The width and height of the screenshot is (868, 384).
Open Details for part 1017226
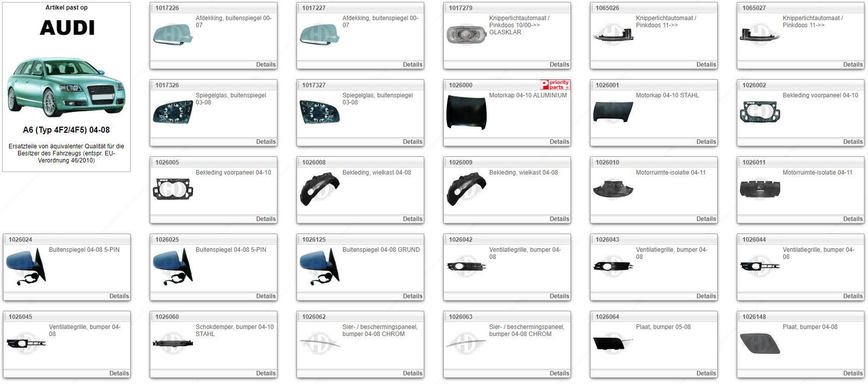coord(266,65)
